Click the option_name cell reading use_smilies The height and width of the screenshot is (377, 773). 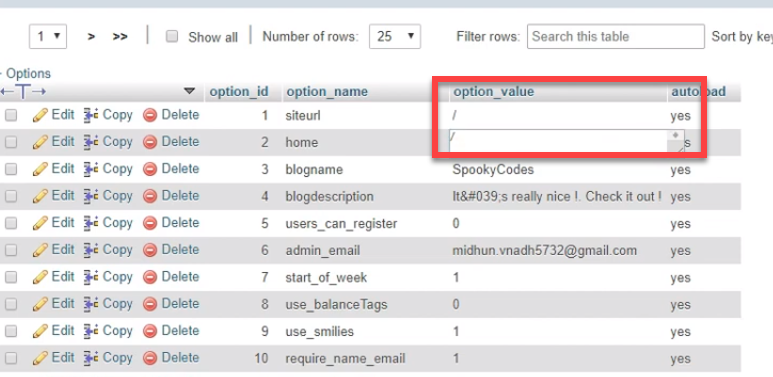point(319,331)
